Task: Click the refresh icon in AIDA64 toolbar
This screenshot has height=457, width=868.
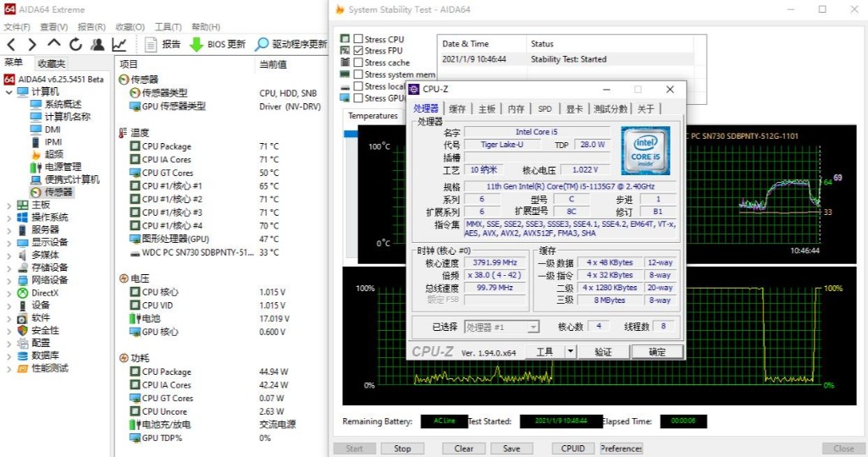Action: pos(76,45)
